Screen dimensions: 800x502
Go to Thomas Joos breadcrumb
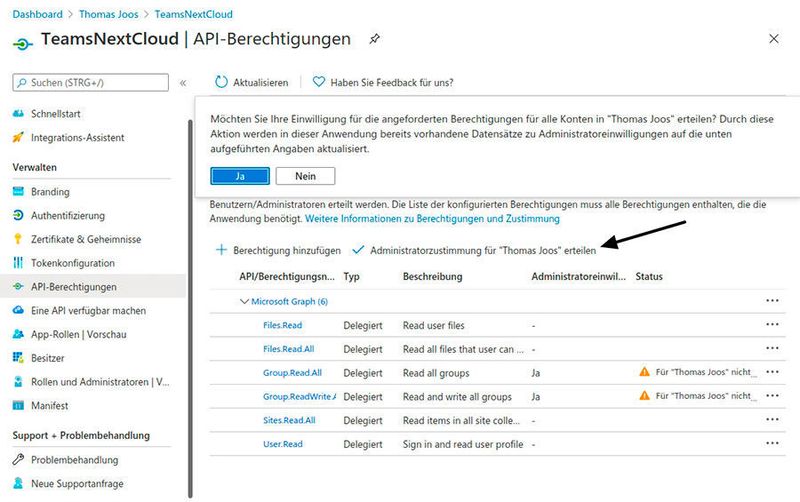tap(108, 14)
